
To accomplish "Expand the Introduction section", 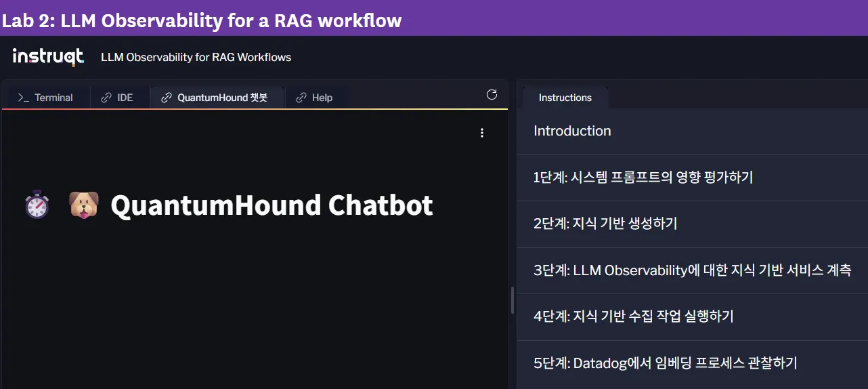I will point(692,131).
